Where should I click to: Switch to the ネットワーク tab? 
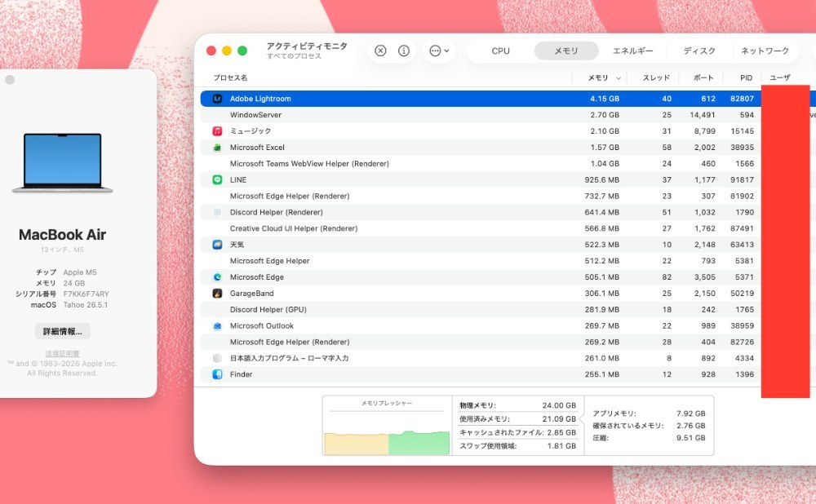point(765,51)
